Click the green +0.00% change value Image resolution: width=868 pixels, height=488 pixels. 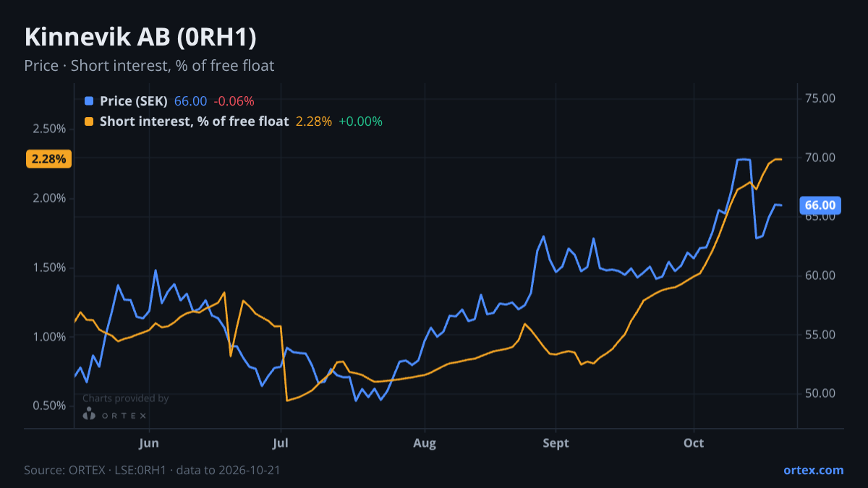[x=360, y=121]
